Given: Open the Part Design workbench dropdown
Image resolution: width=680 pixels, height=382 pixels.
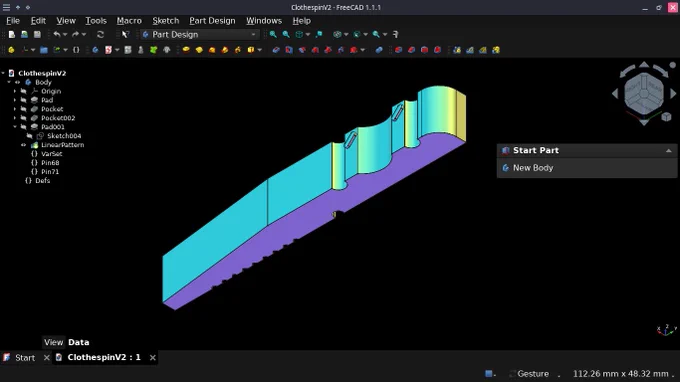Looking at the screenshot, I should coord(200,34).
